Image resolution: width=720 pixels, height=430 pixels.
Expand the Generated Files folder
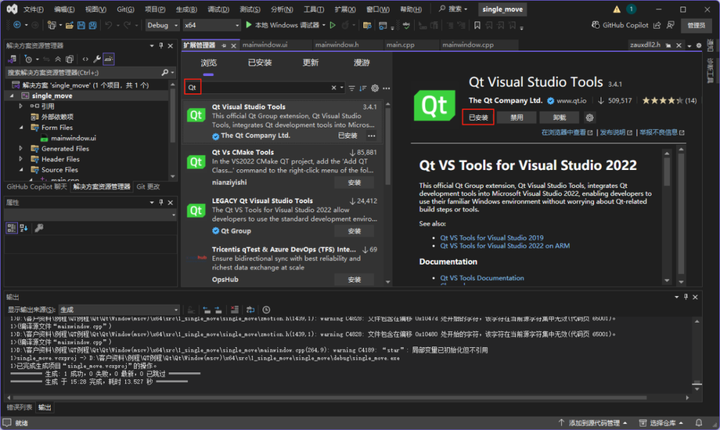(x=20, y=148)
